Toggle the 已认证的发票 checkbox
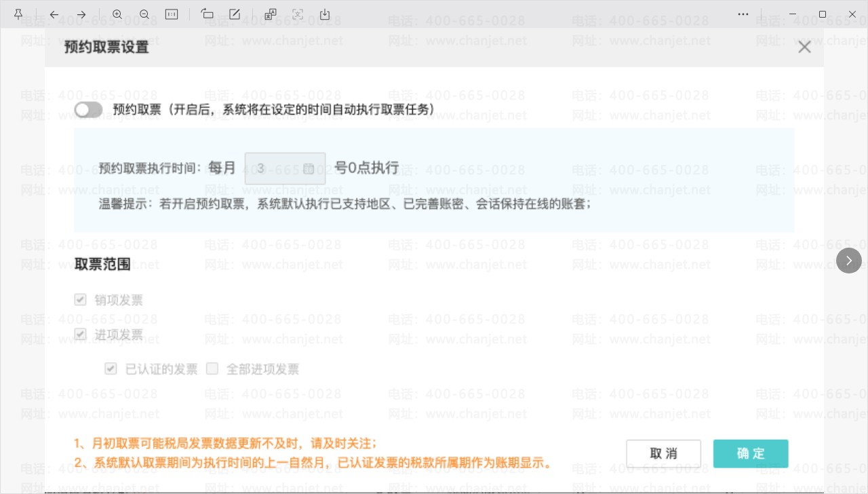 pyautogui.click(x=111, y=369)
